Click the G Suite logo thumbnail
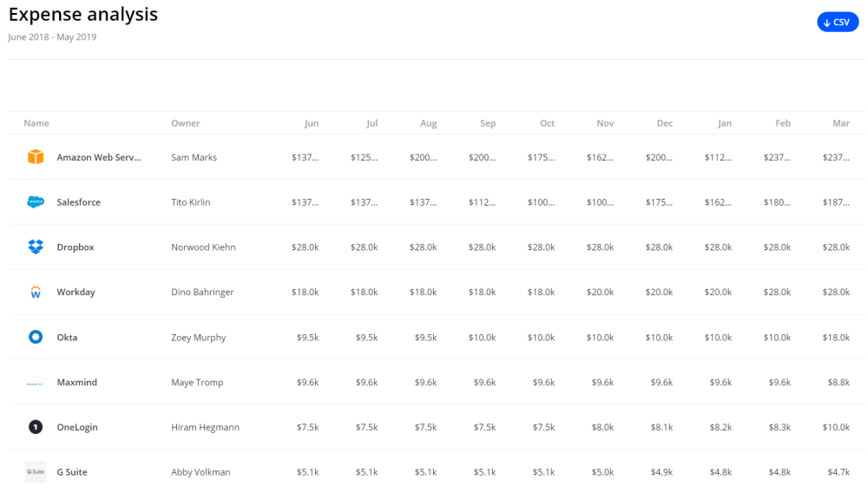 point(36,472)
